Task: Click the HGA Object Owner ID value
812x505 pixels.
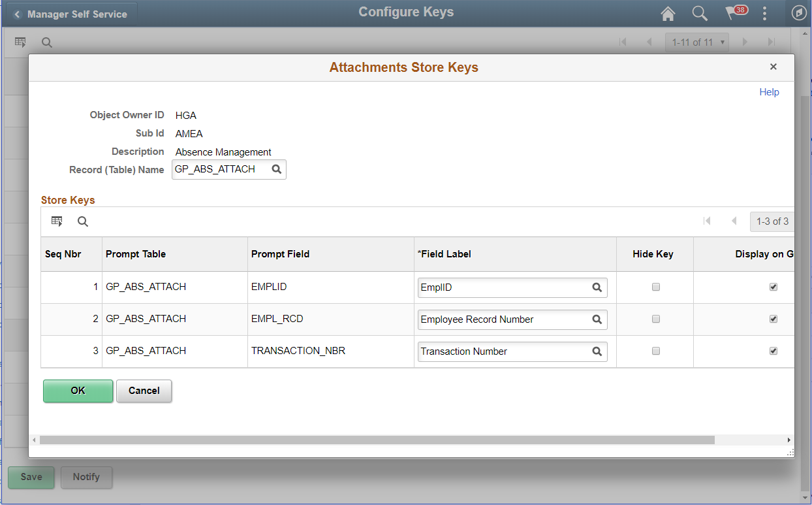Action: point(186,116)
